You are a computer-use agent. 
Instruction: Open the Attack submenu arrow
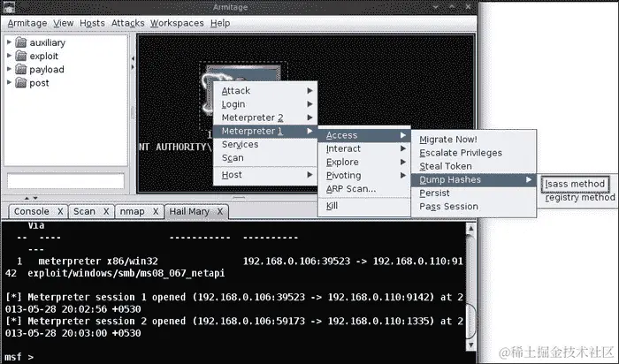tap(309, 91)
